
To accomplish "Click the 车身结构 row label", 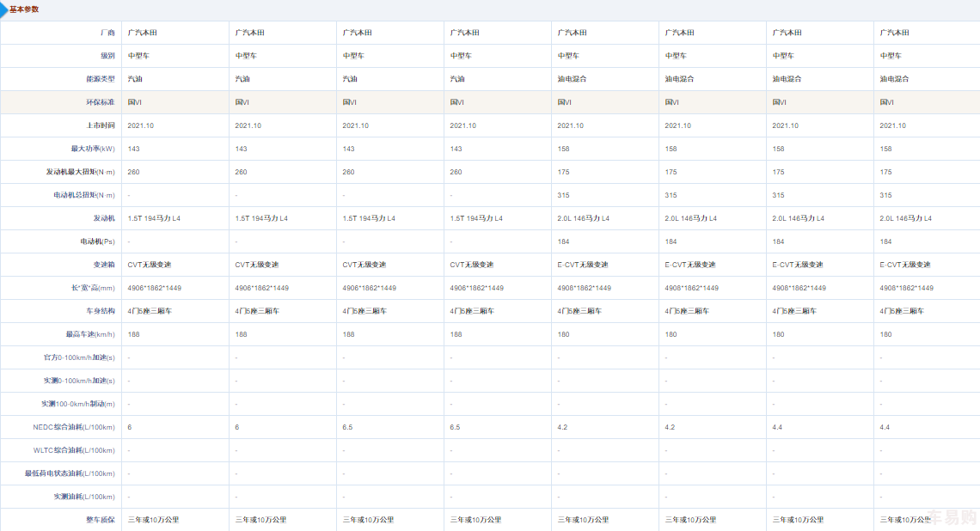I will 100,311.
